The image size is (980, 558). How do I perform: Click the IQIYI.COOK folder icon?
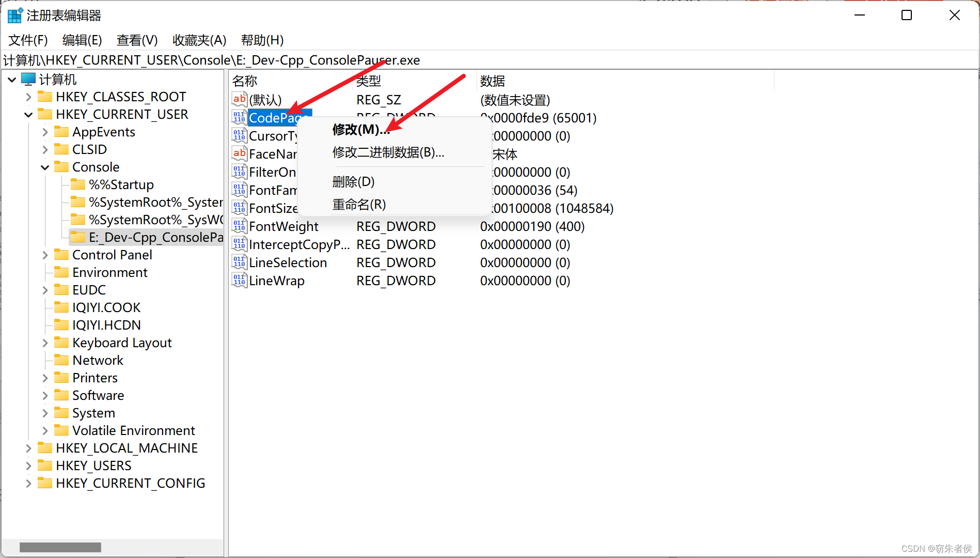point(61,307)
